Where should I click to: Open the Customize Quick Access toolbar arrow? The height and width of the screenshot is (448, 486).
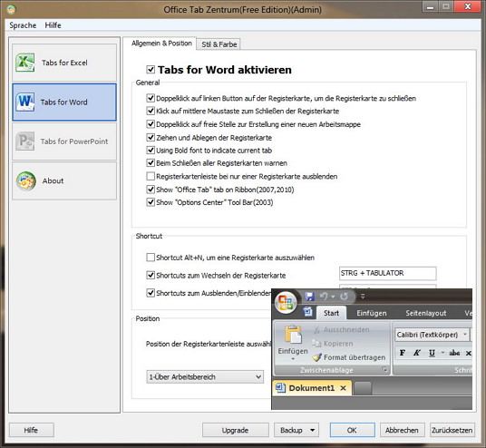[x=363, y=297]
